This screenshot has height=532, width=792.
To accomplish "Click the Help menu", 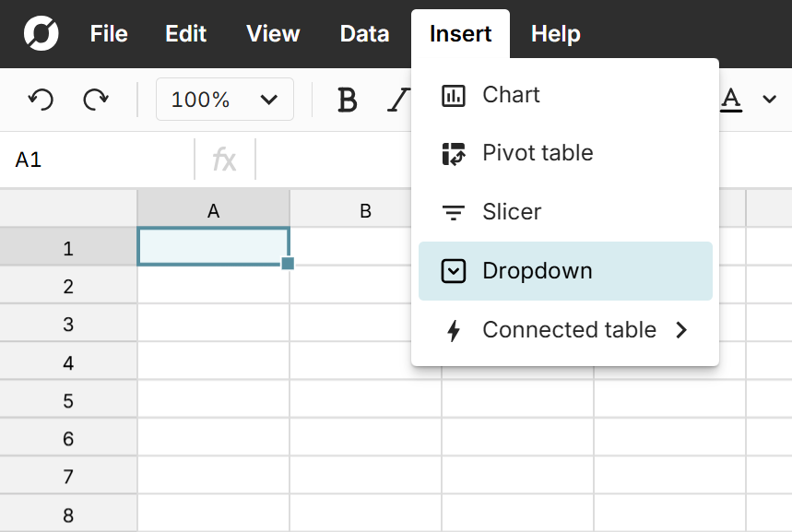I will (556, 34).
